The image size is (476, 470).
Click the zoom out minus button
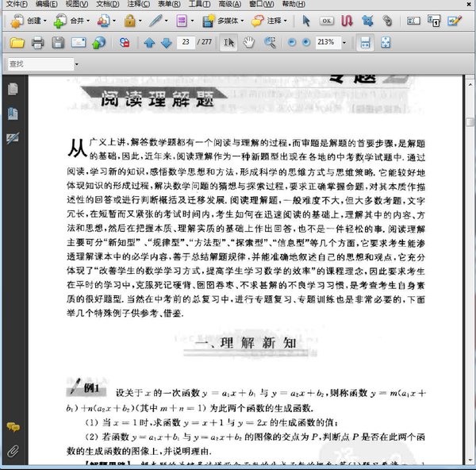pyautogui.click(x=292, y=43)
